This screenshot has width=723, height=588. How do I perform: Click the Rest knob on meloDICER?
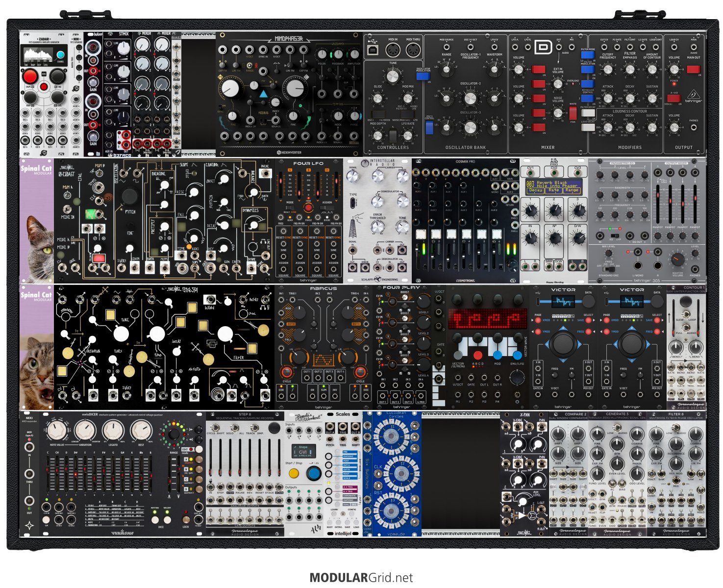pyautogui.click(x=141, y=430)
